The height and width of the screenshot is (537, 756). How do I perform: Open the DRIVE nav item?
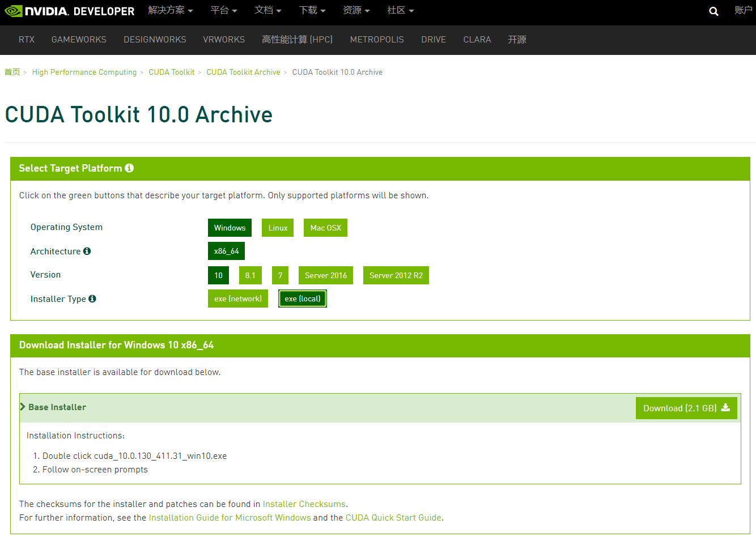tap(434, 40)
